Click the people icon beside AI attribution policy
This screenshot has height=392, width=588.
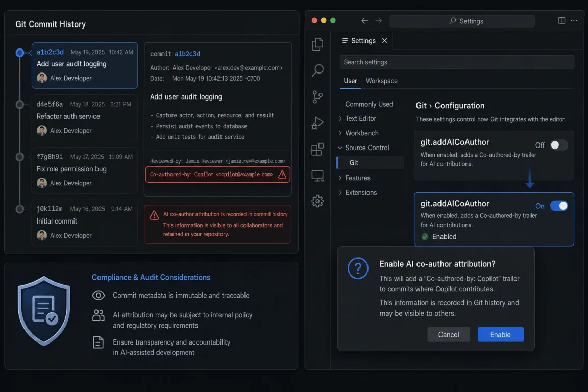click(98, 315)
